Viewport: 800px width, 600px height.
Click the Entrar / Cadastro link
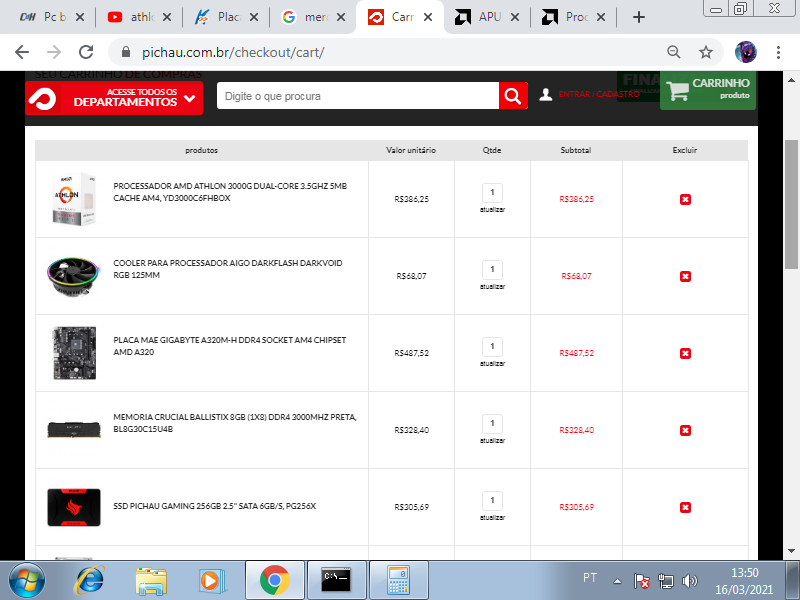coord(598,94)
